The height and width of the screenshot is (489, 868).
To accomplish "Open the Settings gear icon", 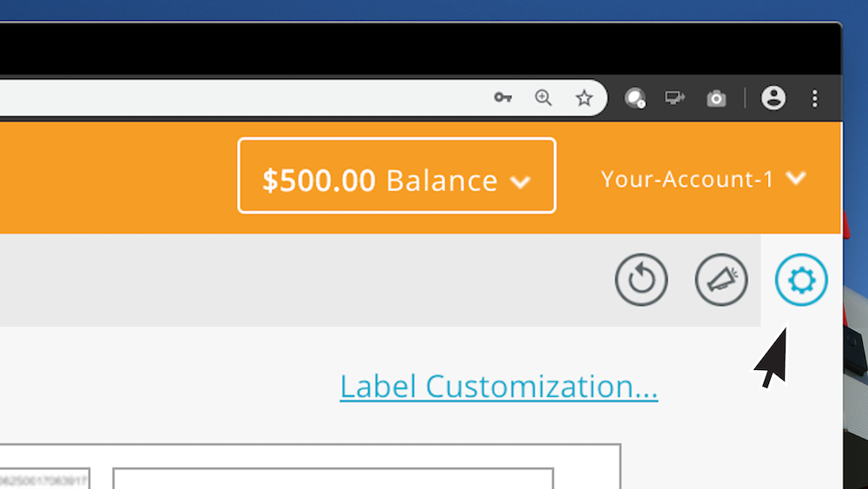I will click(801, 280).
